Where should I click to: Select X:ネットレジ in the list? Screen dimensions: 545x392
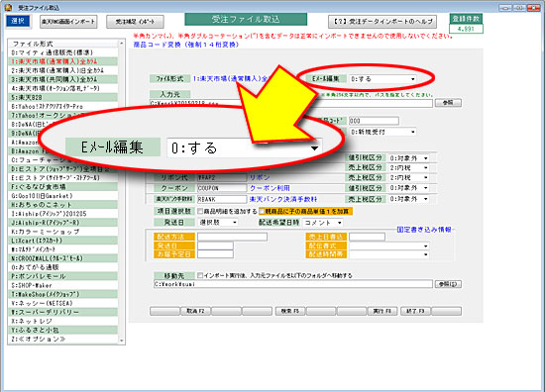coord(62,321)
